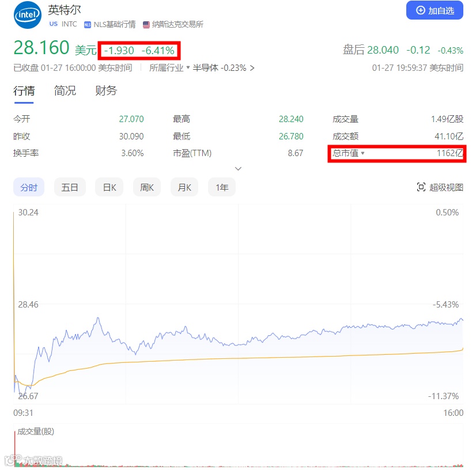Click the 市盈(TTM) 8.67 value
The width and height of the screenshot is (476, 470).
click(296, 153)
